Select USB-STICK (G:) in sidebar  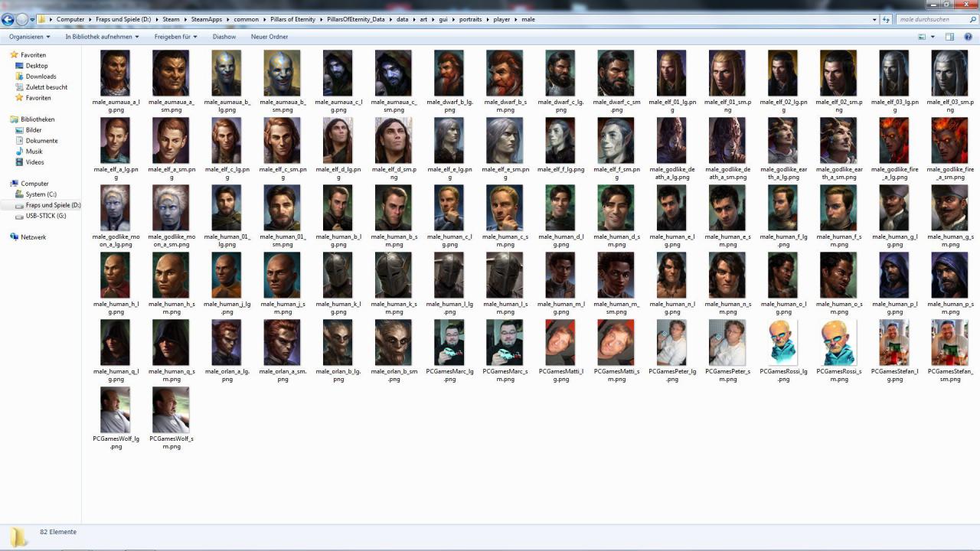(46, 216)
